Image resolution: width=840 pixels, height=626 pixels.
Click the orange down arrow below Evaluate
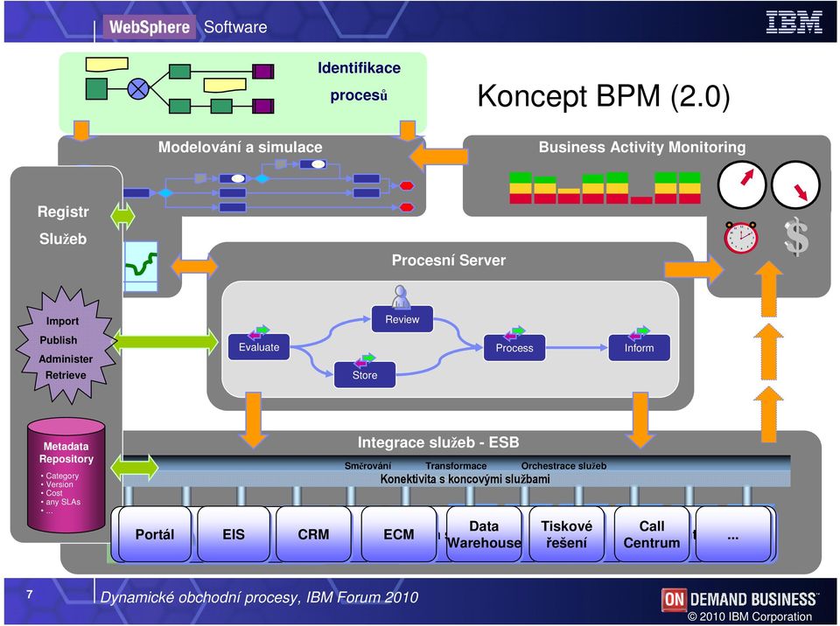pyautogui.click(x=253, y=420)
